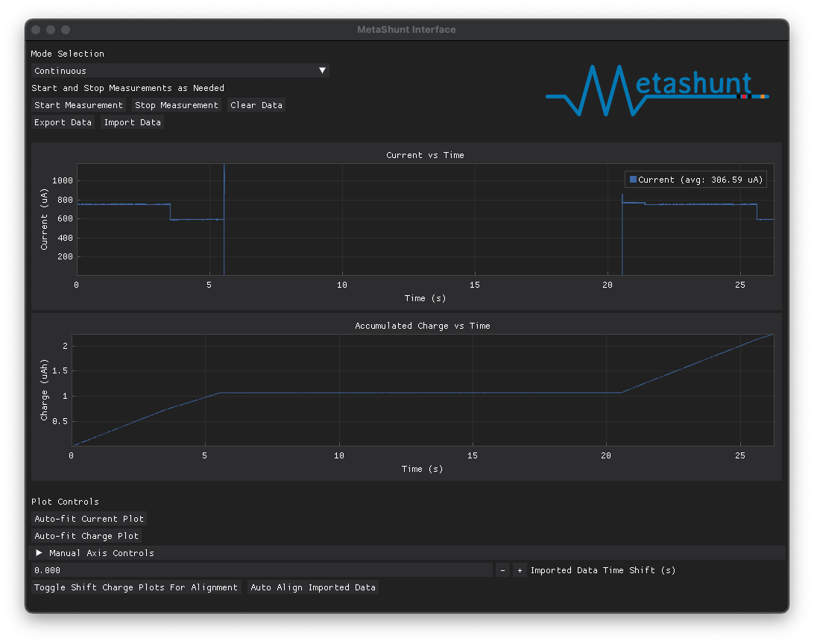Expand Manual Axis Controls section
This screenshot has height=644, width=814.
[x=40, y=553]
